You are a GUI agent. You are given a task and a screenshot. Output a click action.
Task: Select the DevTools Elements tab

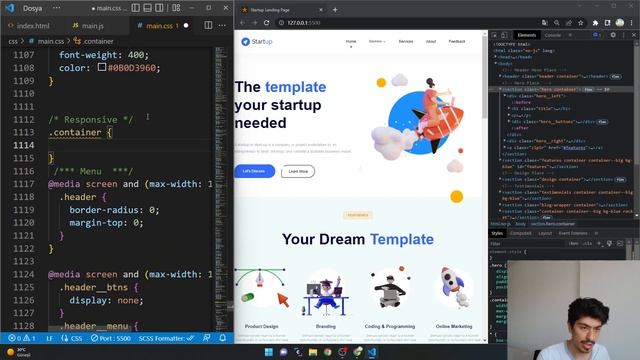(x=527, y=35)
